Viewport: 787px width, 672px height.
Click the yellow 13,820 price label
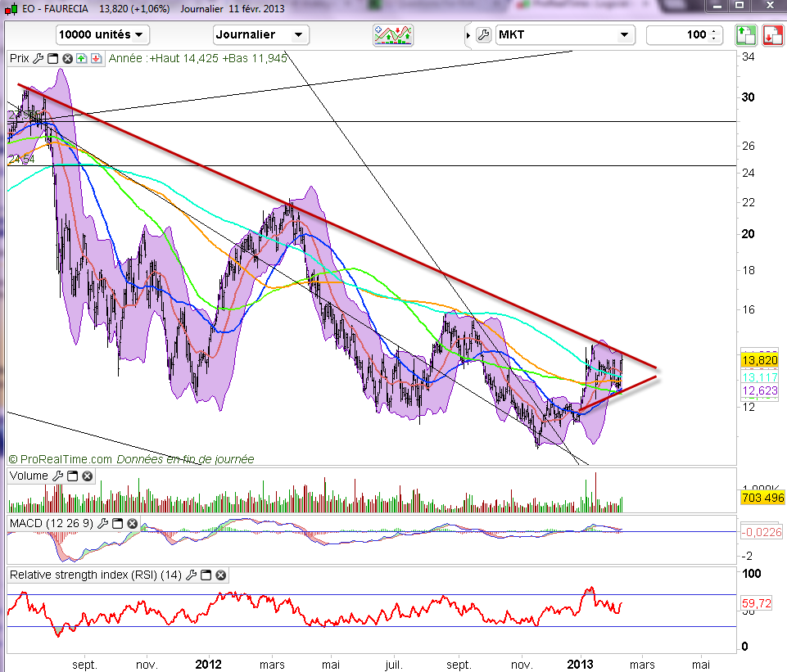click(760, 360)
